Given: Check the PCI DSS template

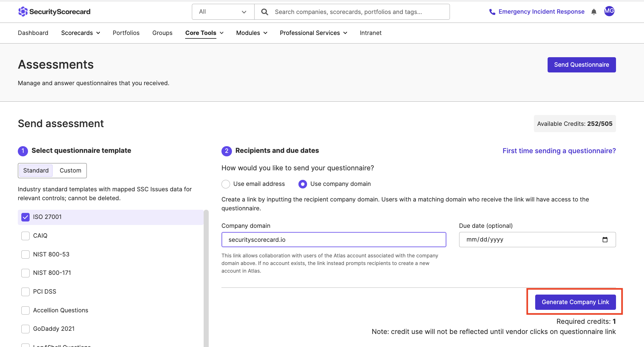Looking at the screenshot, I should [25, 291].
